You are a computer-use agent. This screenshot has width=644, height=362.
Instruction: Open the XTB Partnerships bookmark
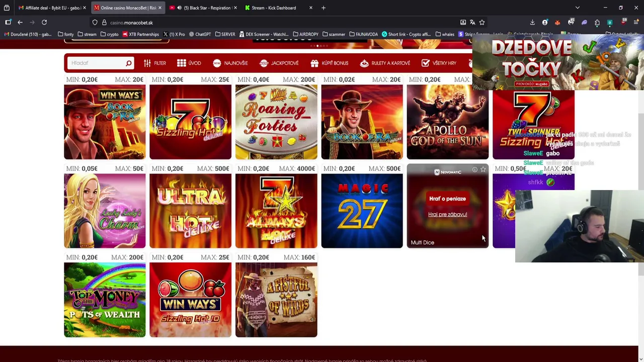tap(140, 34)
